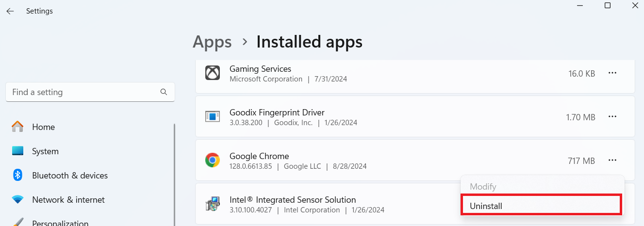Click the 16.0 KB size value
This screenshot has height=226, width=644.
pos(582,74)
